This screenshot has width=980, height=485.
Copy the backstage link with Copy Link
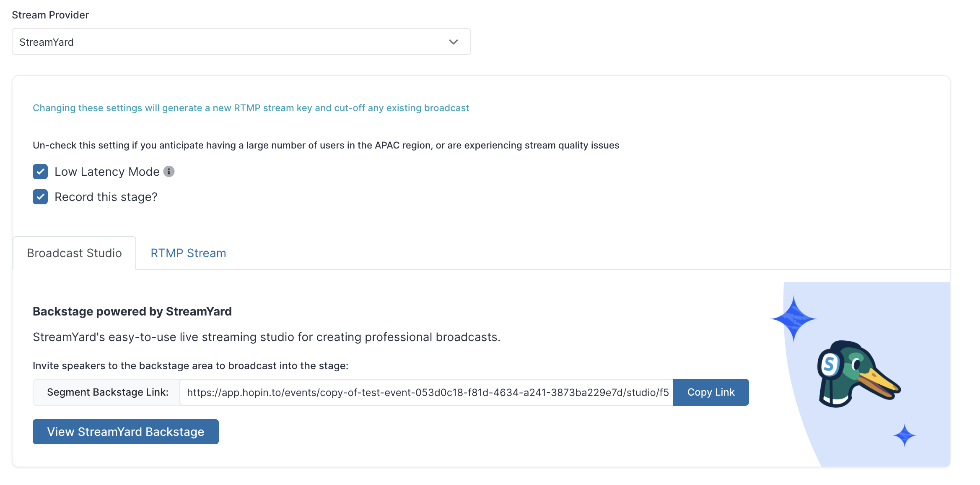point(711,392)
